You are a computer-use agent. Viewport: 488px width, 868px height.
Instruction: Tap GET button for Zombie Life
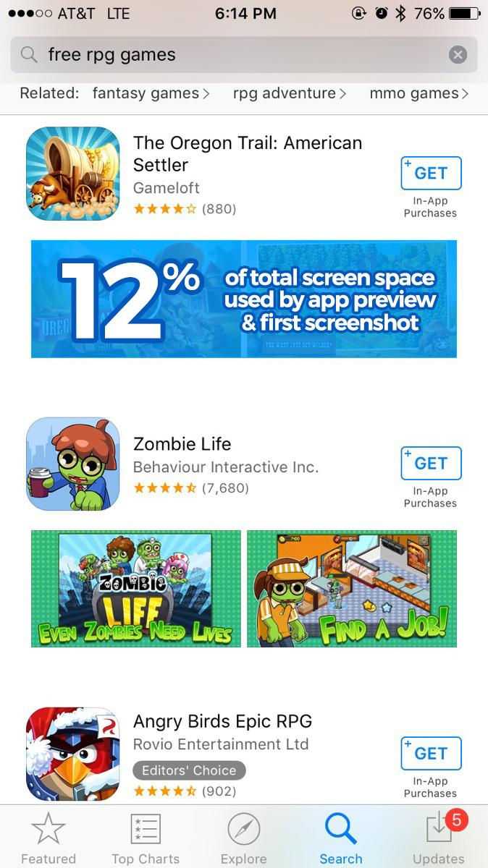click(431, 463)
